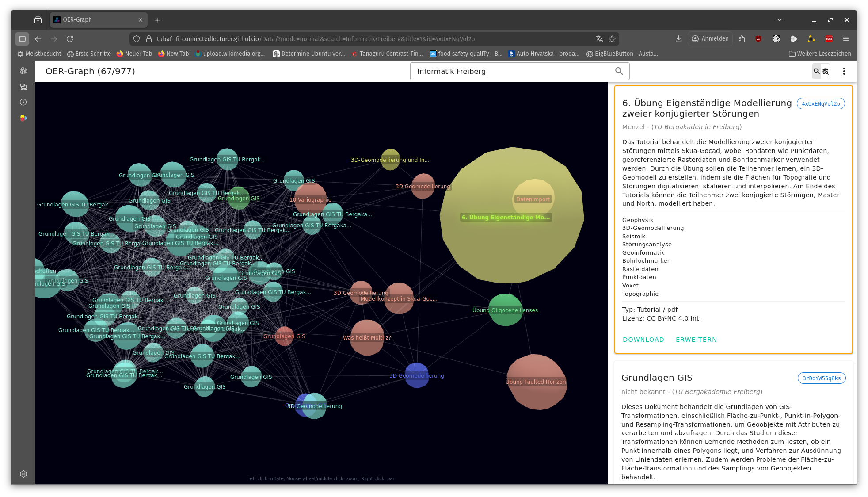Image resolution: width=868 pixels, height=497 pixels.
Task: Click the translate page icon
Action: (x=599, y=39)
